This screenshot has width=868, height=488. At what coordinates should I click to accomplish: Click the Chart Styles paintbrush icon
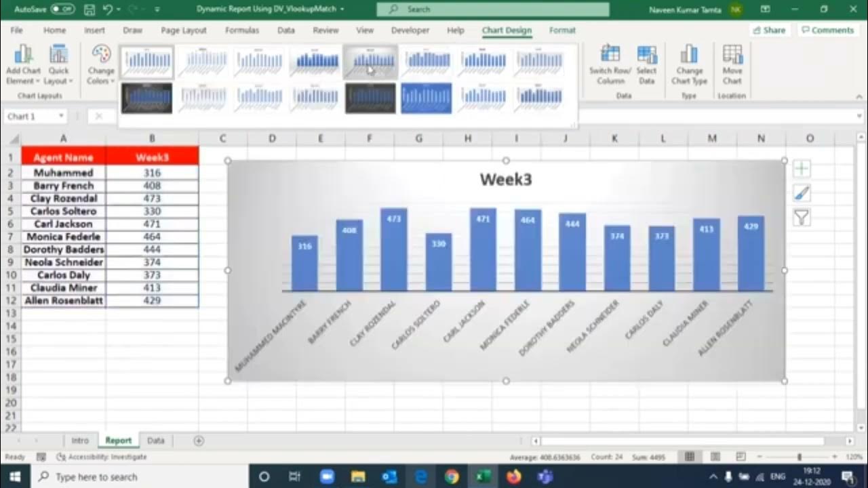pyautogui.click(x=802, y=193)
